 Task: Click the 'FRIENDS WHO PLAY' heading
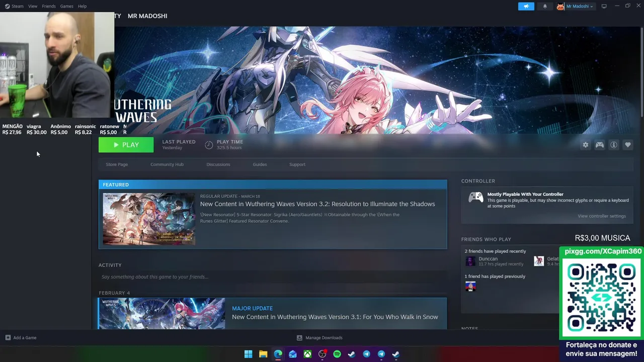pyautogui.click(x=486, y=239)
